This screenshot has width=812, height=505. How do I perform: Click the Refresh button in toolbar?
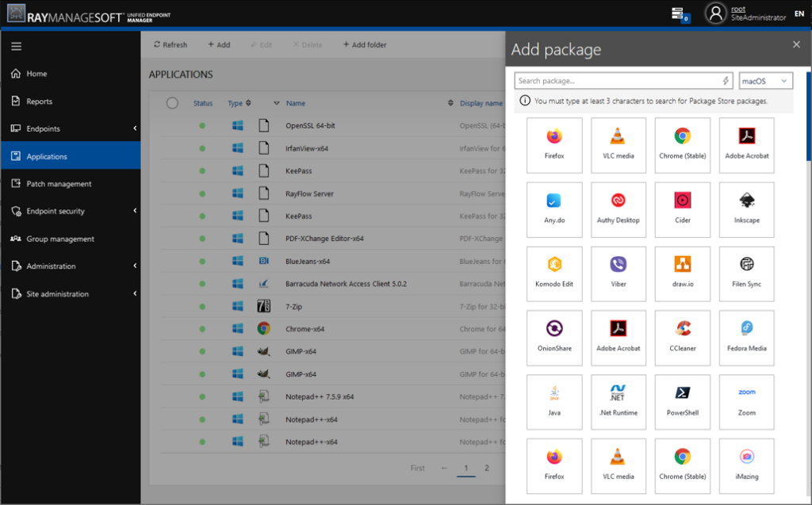[170, 45]
